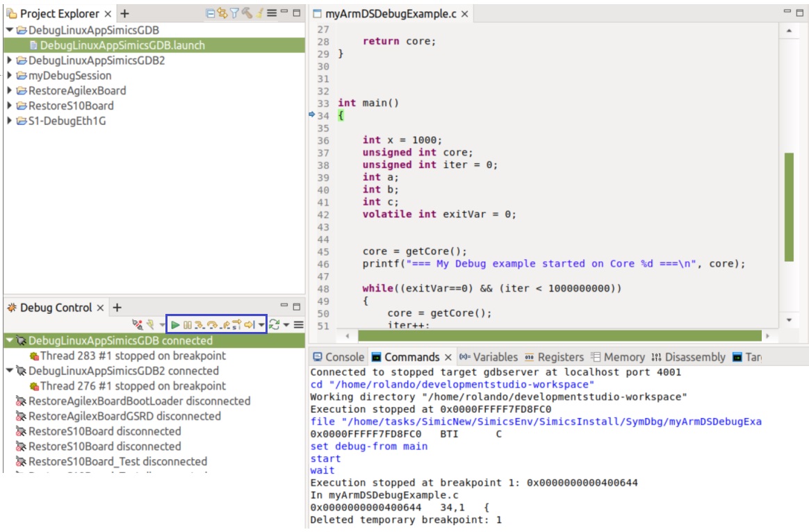Toggle Link with Editor in Project Explorer
This screenshot has width=809, height=532.
pos(222,13)
